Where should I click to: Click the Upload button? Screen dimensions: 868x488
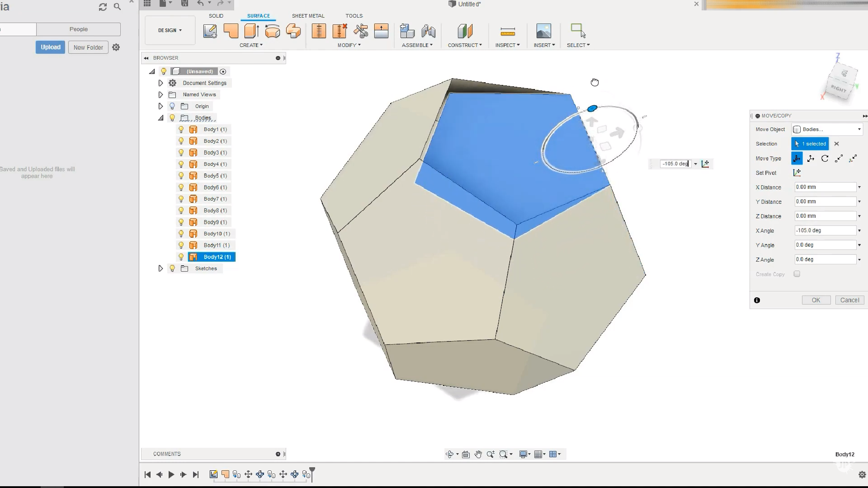click(50, 47)
